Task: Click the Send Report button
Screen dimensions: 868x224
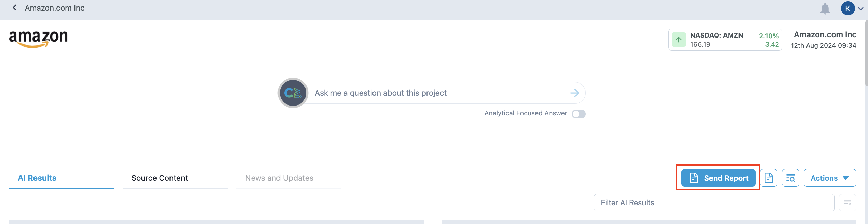Action: click(718, 178)
